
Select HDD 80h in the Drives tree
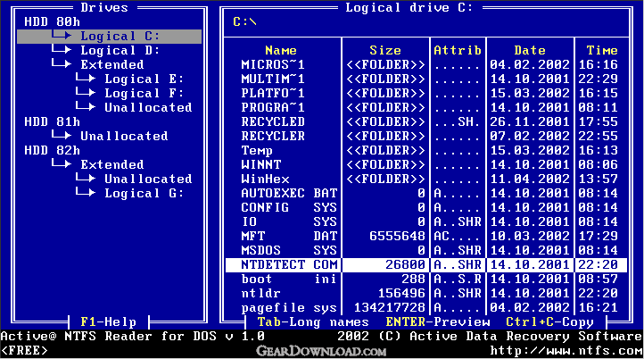click(52, 21)
